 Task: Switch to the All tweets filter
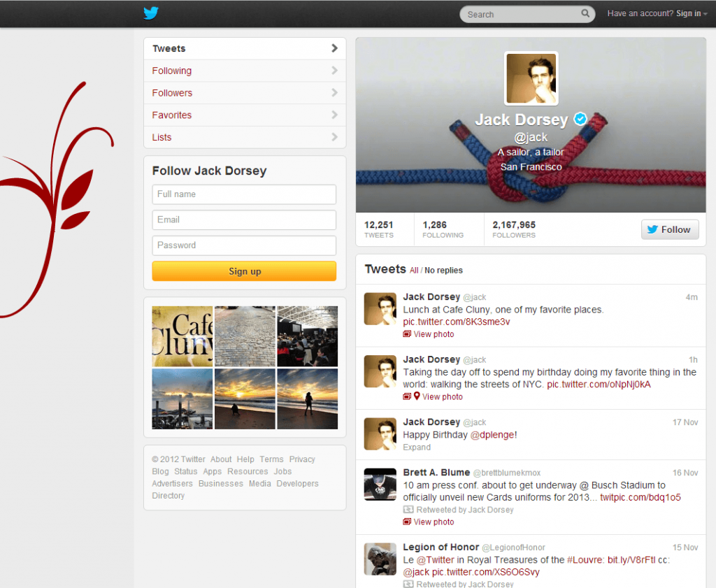pos(414,271)
